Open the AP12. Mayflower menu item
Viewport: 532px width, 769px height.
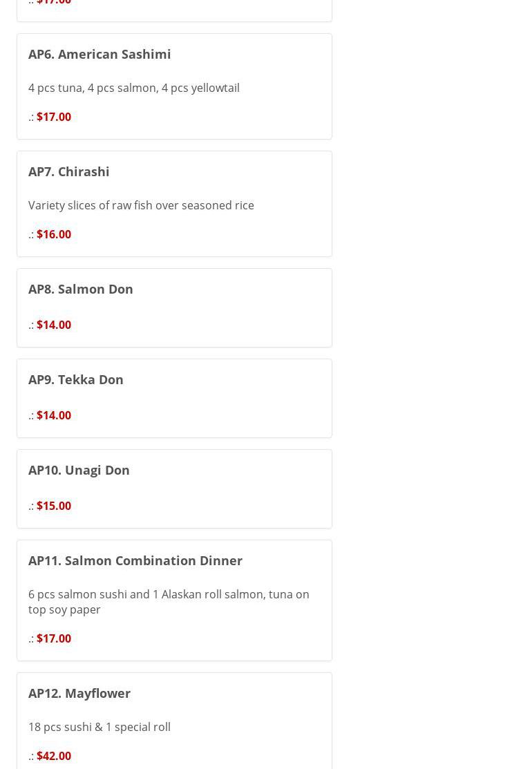[79, 693]
